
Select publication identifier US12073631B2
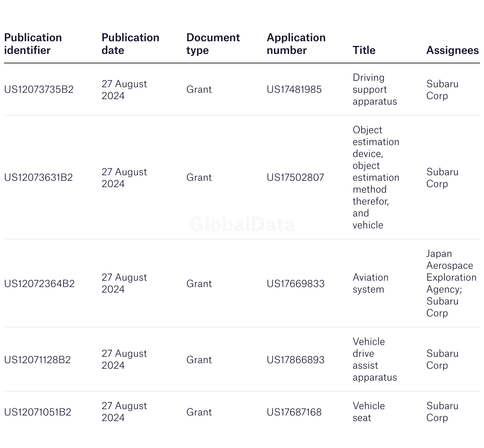[38, 178]
